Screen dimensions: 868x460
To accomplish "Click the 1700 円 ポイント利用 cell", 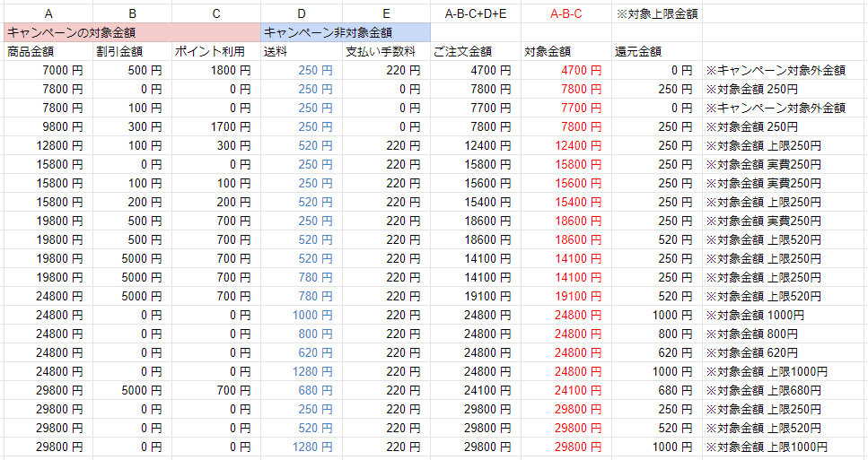I will (216, 126).
